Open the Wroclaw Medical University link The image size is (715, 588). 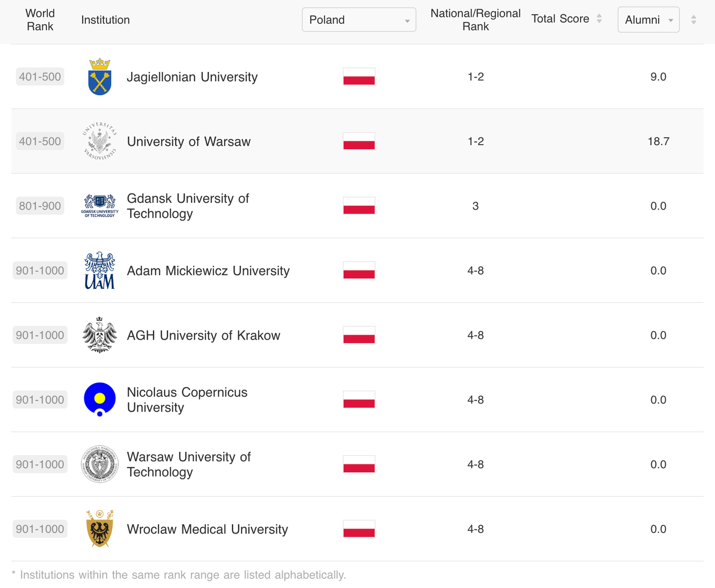[207, 529]
